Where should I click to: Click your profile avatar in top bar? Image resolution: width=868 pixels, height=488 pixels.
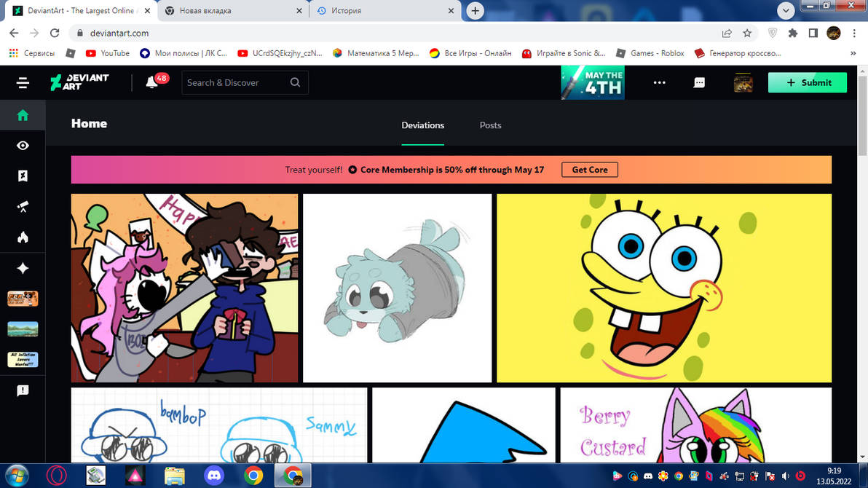743,82
